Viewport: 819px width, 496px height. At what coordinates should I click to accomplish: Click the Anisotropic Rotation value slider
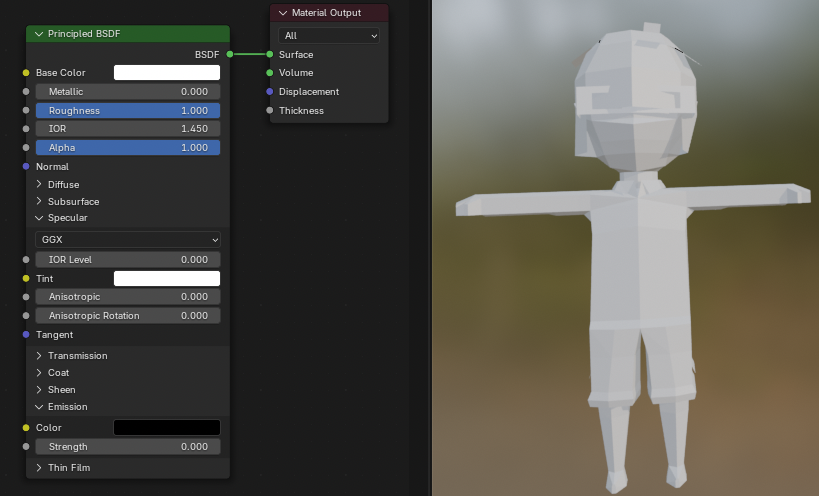[x=128, y=316]
